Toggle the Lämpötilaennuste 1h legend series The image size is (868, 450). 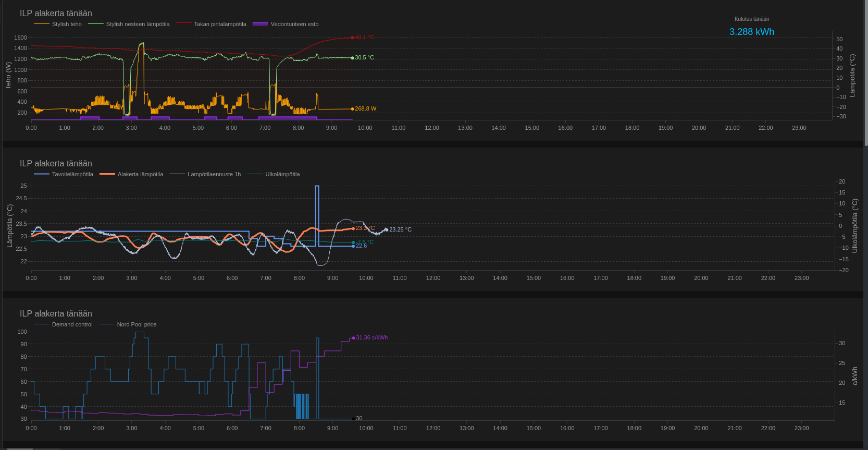(x=214, y=174)
